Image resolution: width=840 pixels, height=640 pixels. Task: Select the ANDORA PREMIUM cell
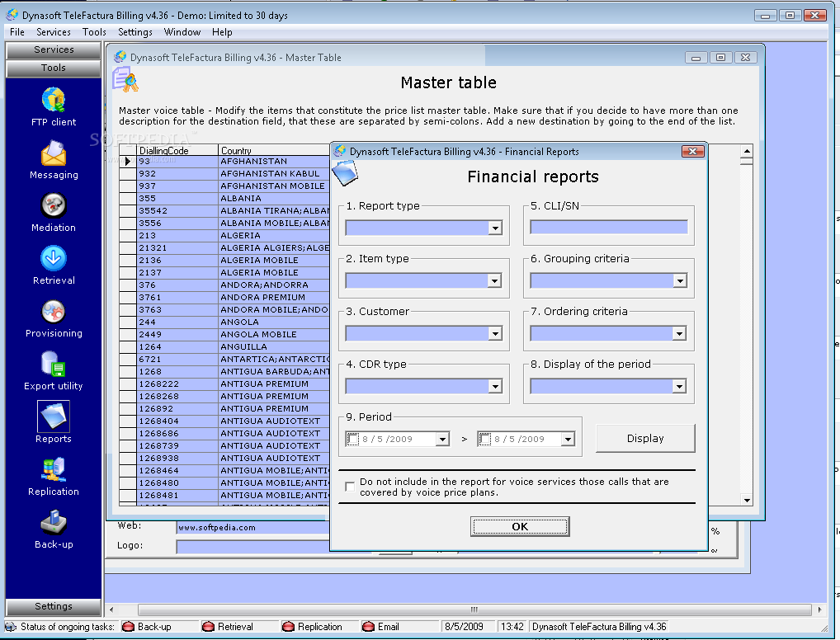(274, 297)
